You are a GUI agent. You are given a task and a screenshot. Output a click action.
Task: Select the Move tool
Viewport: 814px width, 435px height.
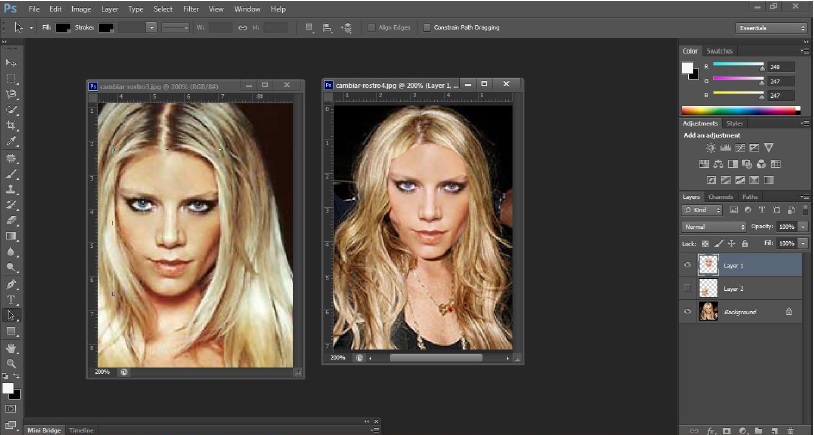click(11, 62)
